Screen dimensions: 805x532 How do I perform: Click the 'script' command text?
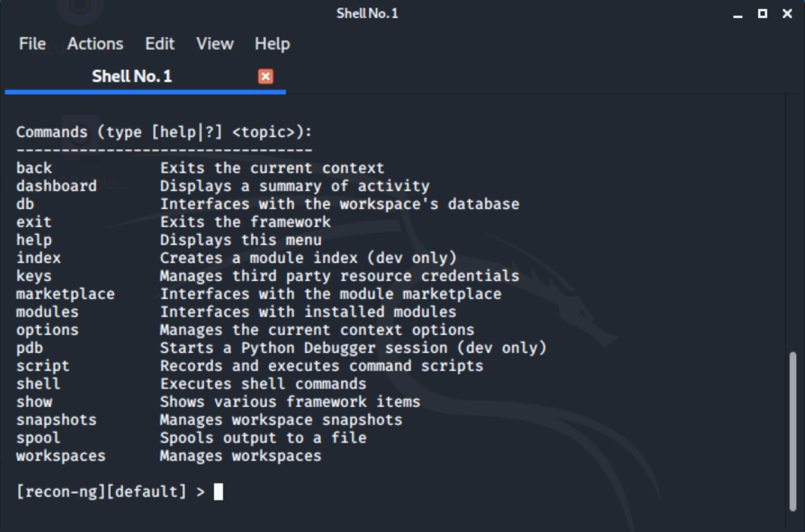click(x=43, y=366)
